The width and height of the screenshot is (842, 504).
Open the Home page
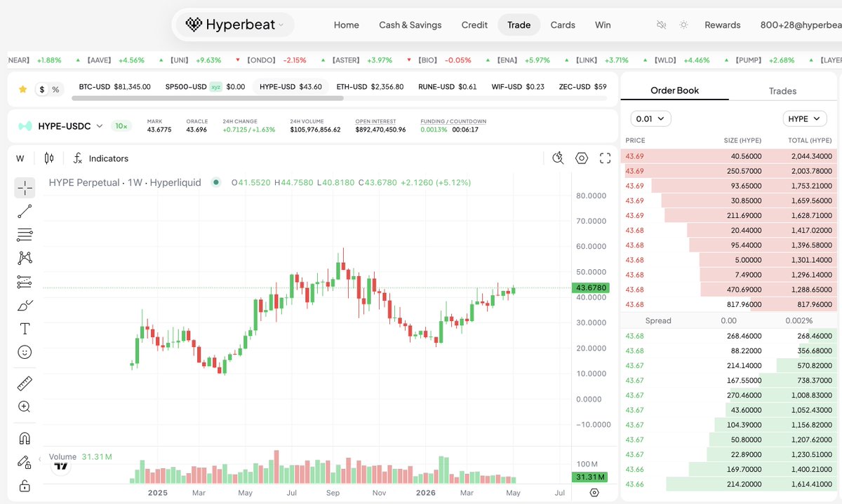coord(347,25)
